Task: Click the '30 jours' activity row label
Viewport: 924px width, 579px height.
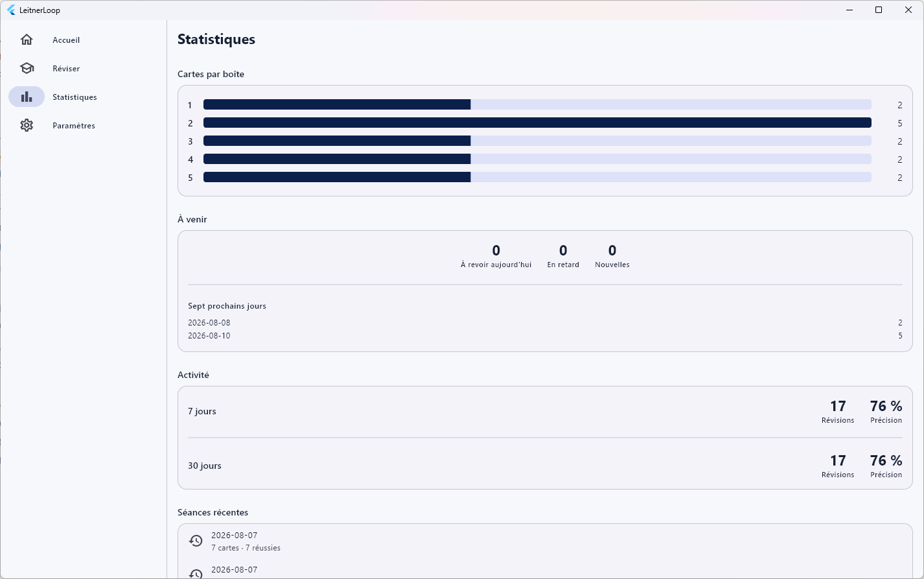Action: (205, 466)
